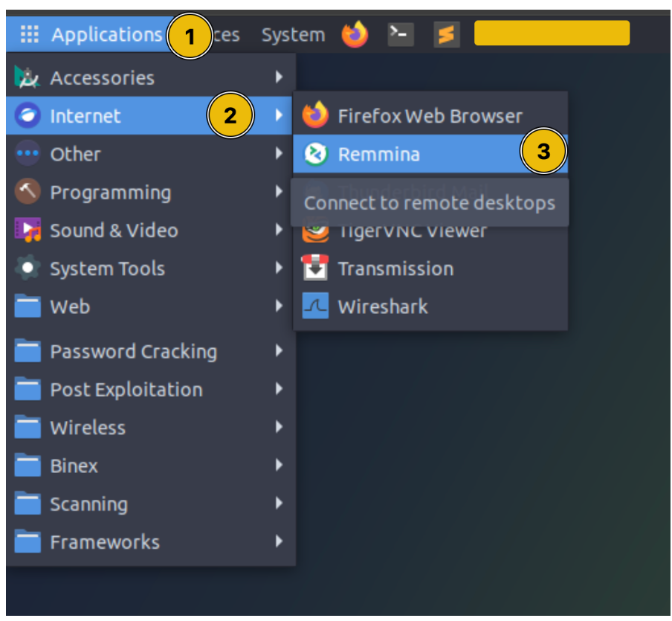The width and height of the screenshot is (672, 621).
Task: Open the Other menu category
Action: click(x=151, y=153)
